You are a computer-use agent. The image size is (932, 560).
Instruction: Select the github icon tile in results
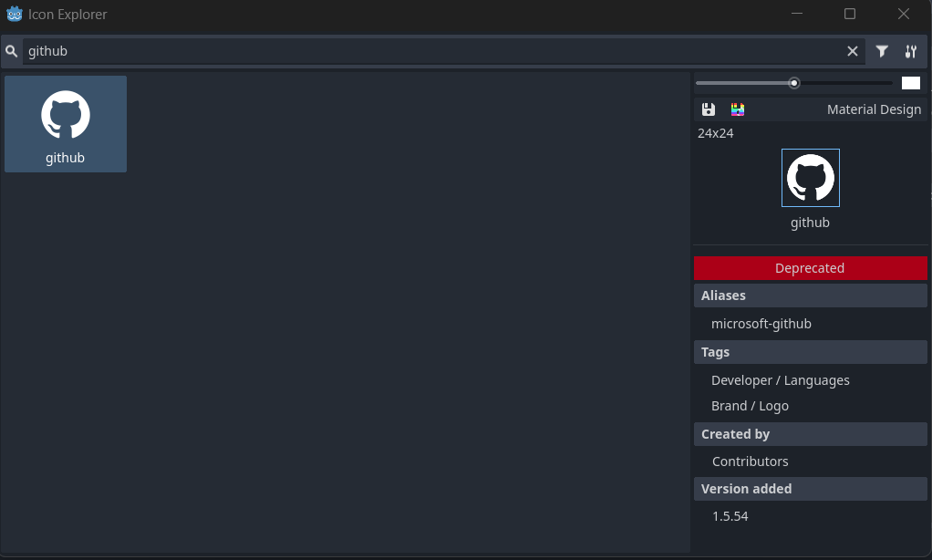(66, 124)
